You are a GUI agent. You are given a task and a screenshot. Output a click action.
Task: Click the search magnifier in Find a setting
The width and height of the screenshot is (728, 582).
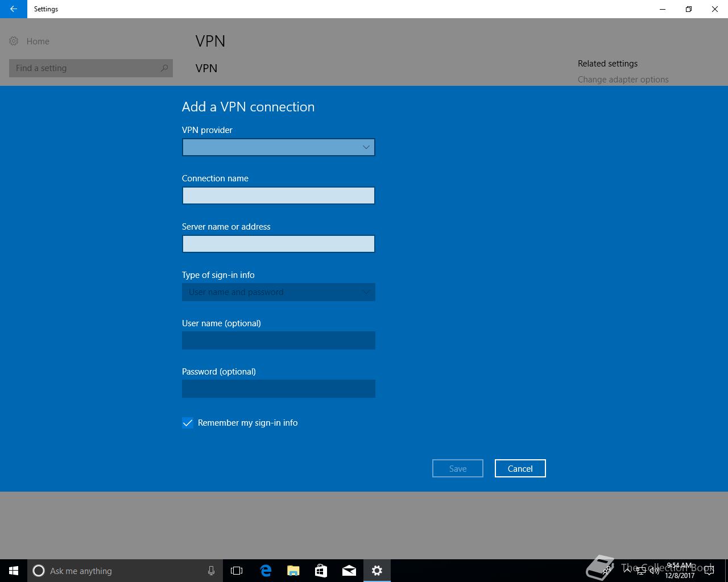coord(164,68)
